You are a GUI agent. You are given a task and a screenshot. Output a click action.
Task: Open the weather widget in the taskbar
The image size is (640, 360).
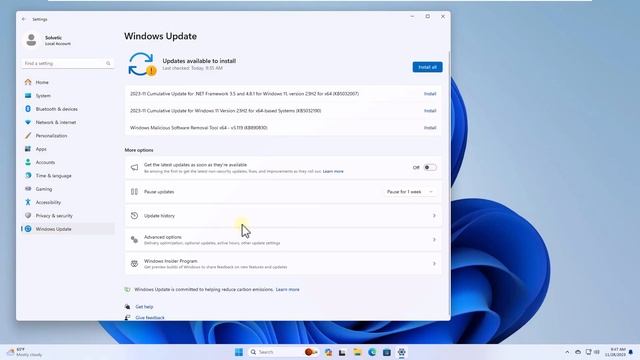click(24, 352)
